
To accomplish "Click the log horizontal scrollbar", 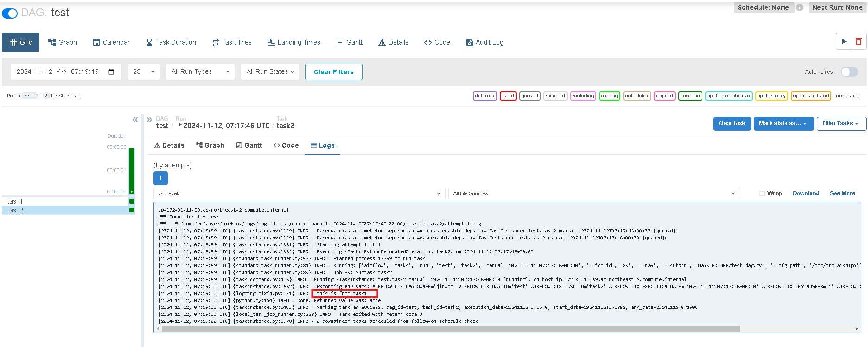I will point(451,329).
